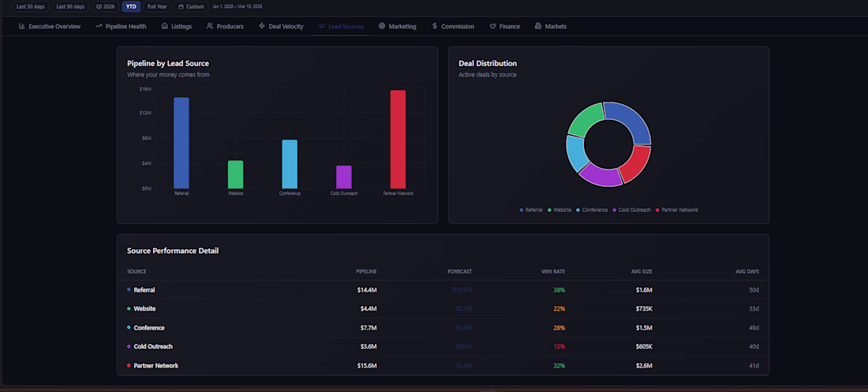Select the Full Year date filter
This screenshot has width=868, height=392.
pyautogui.click(x=157, y=6)
